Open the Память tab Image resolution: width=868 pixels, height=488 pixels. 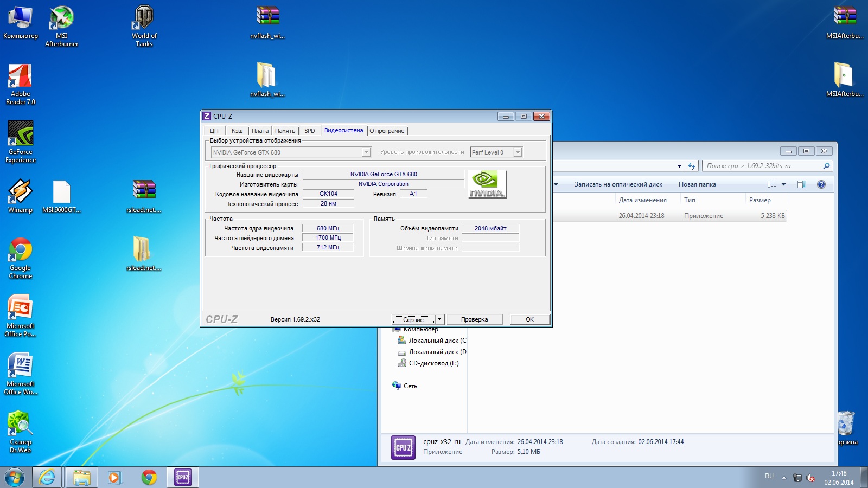coord(285,131)
